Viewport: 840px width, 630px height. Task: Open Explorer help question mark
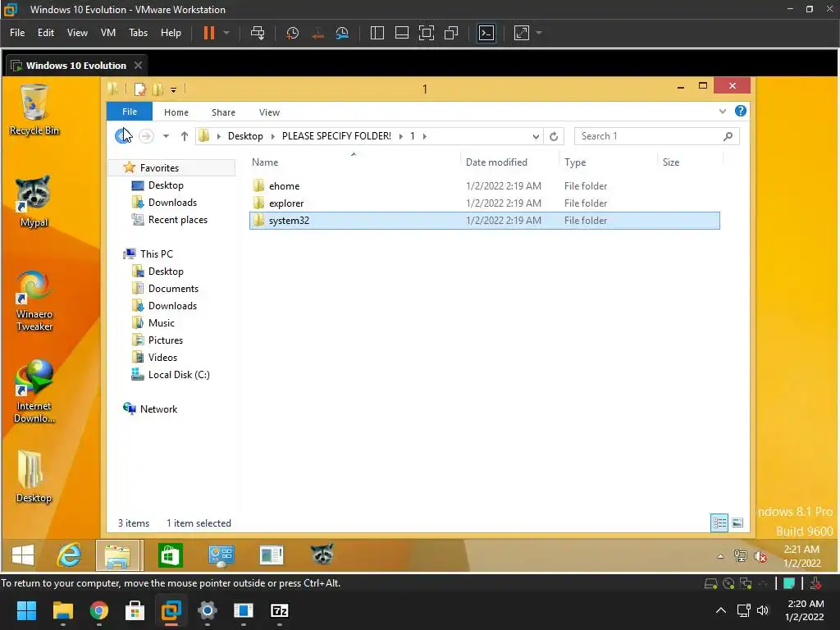click(x=741, y=111)
